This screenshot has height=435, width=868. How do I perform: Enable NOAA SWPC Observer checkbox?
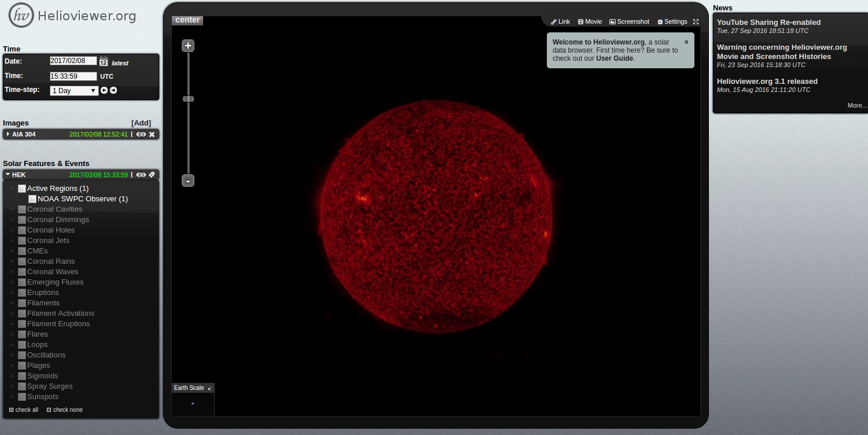pyautogui.click(x=32, y=199)
